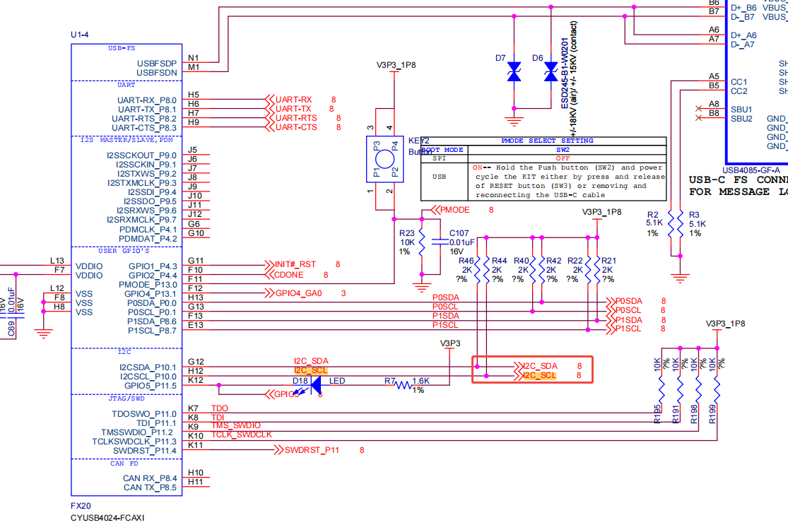Click the U1-4 component designator
Image resolution: width=788 pixels, height=532 pixels.
tap(79, 35)
